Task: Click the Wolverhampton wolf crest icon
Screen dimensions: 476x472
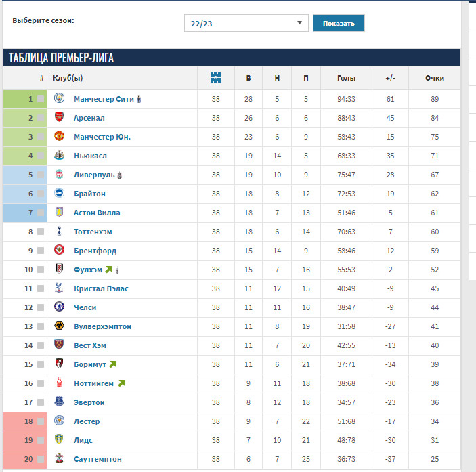Action: (x=59, y=326)
